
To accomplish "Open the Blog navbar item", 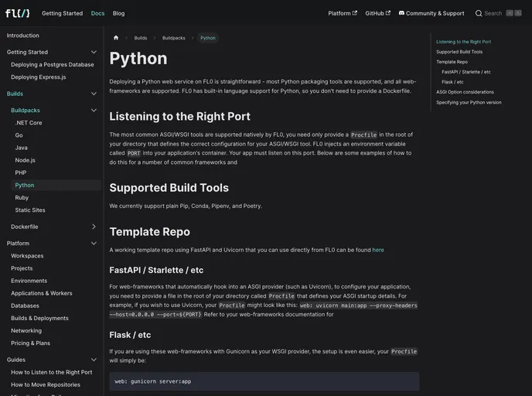I will [118, 13].
